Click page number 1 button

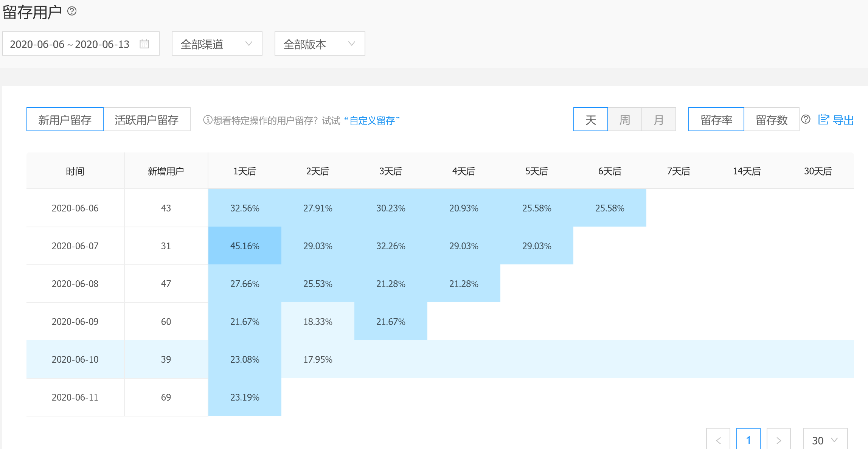[748, 440]
